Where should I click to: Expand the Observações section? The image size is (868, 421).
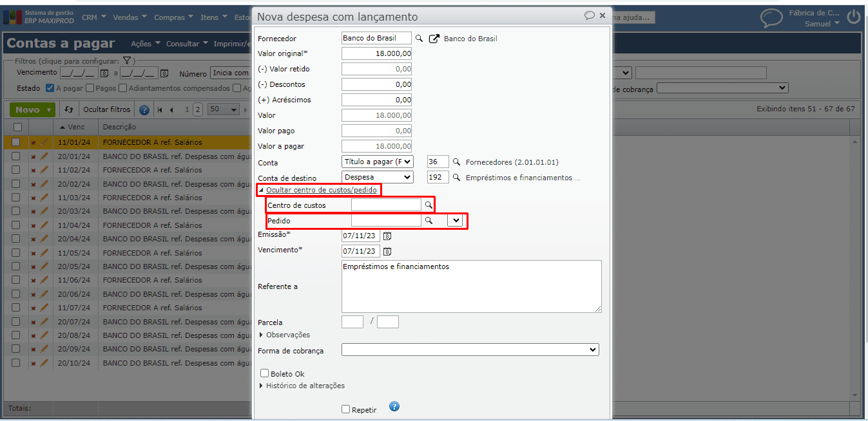click(x=284, y=335)
